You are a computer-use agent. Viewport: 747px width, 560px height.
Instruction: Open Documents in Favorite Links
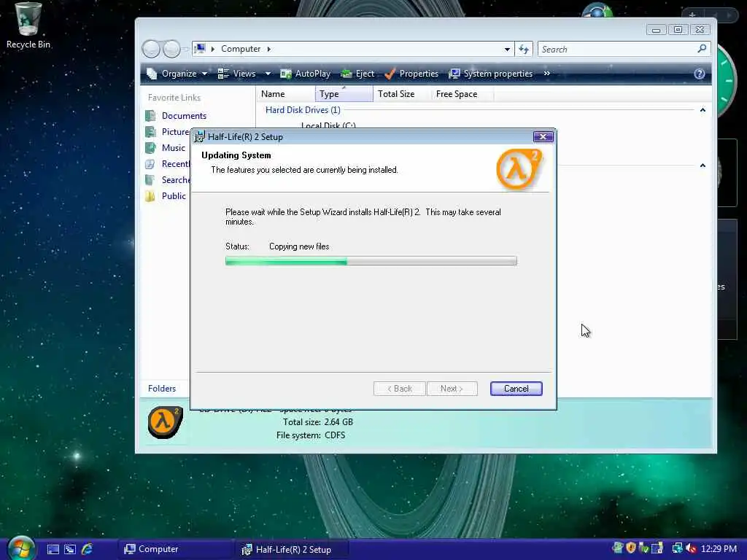click(x=184, y=116)
